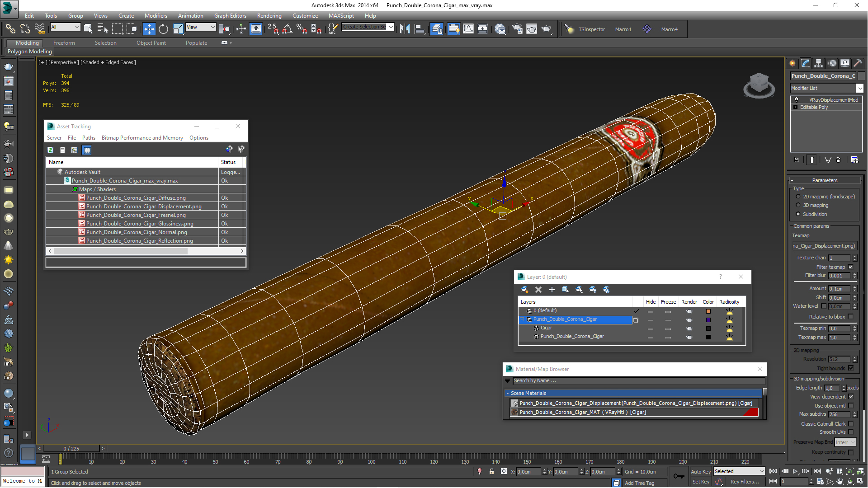The image size is (868, 488).
Task: Toggle the Angle Snap tool
Action: pos(287,29)
